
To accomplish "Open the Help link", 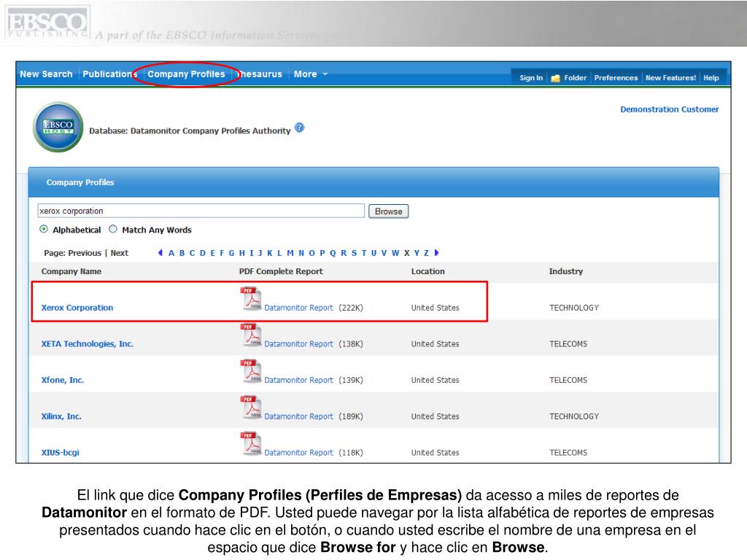I will pos(711,77).
